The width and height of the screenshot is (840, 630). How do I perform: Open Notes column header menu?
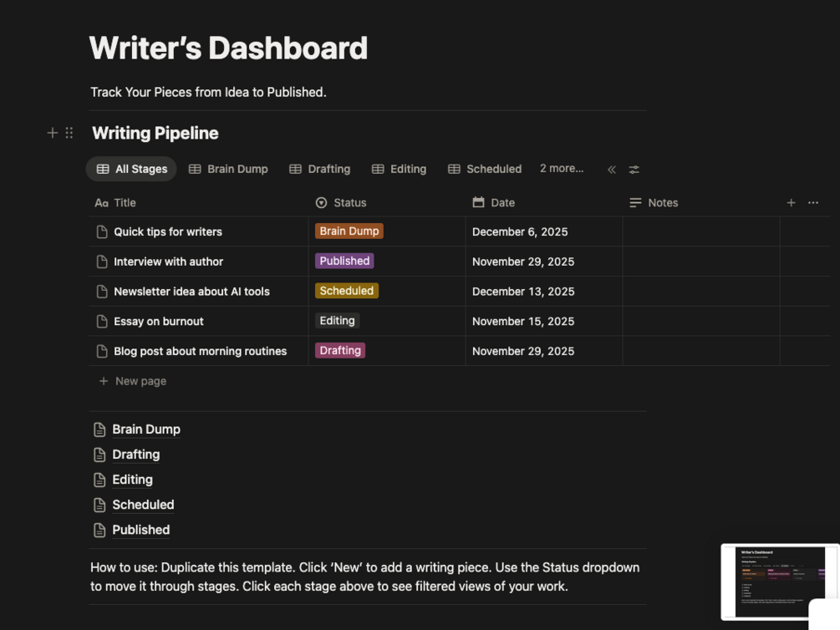(700, 203)
